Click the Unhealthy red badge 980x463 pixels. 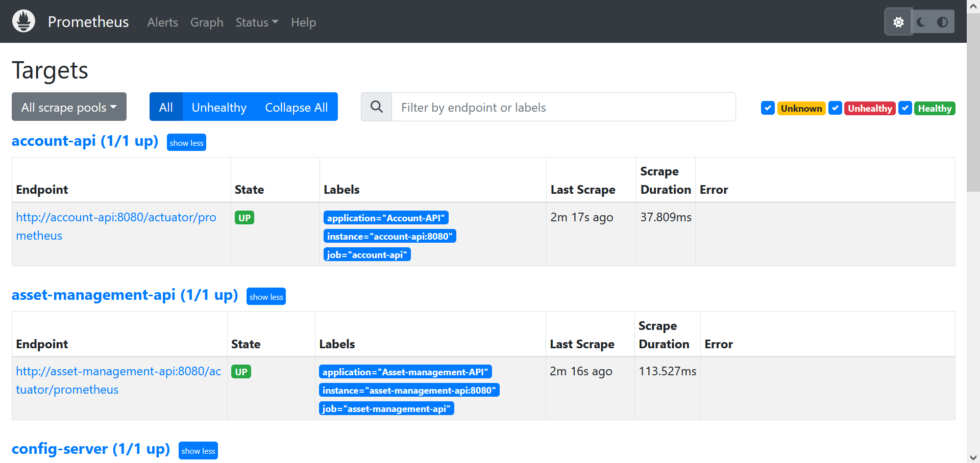tap(870, 108)
